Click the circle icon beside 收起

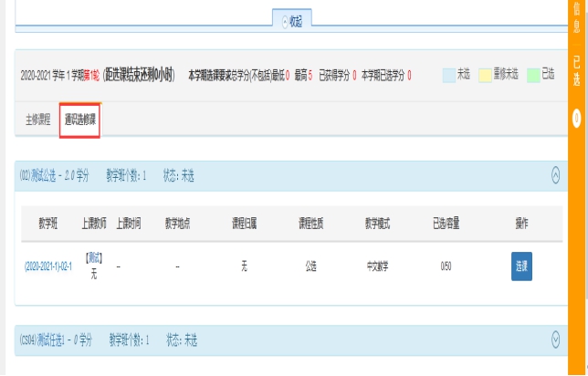tap(285, 20)
